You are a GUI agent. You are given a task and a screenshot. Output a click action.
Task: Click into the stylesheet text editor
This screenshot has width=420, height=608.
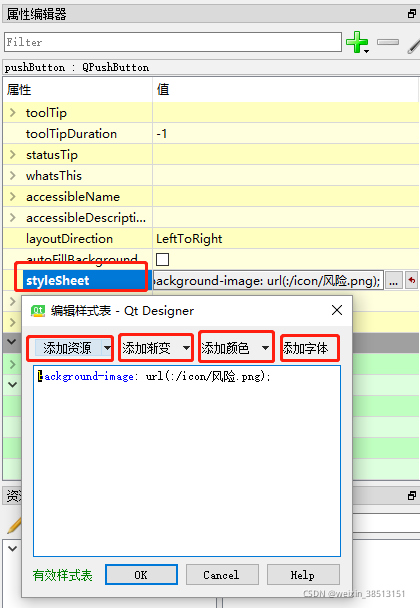pos(187,461)
